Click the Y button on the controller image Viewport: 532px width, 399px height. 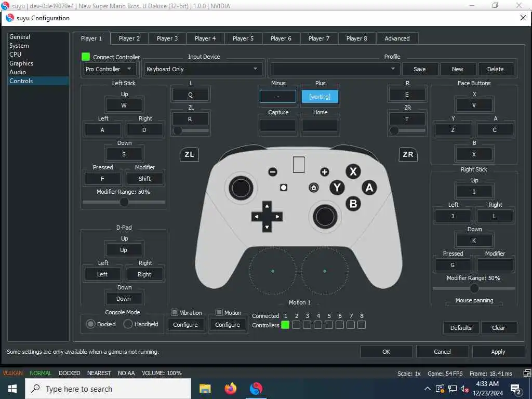(337, 187)
